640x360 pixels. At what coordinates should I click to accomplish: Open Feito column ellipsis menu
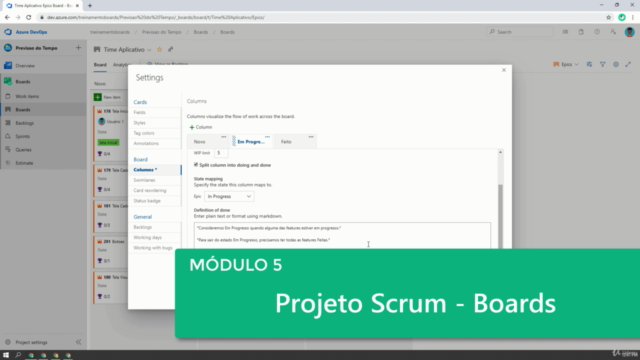coord(311,137)
